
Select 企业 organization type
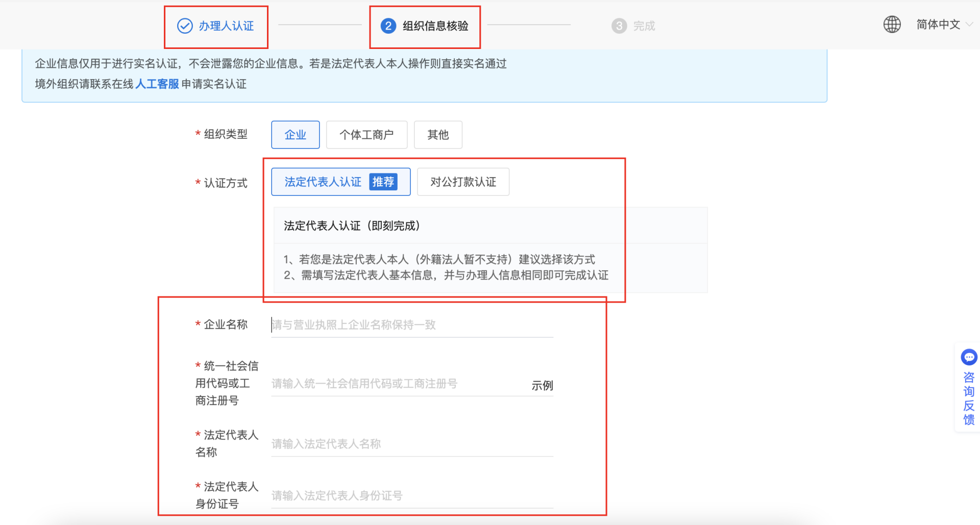pyautogui.click(x=295, y=135)
